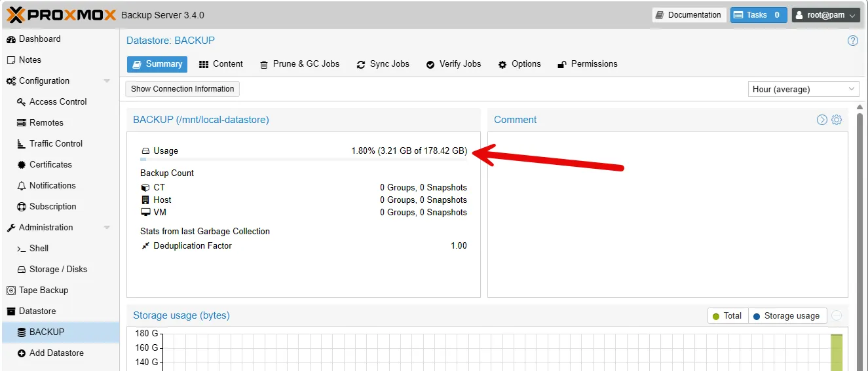Toggle the Storage usage legend series
The image size is (868, 371).
pyautogui.click(x=787, y=315)
